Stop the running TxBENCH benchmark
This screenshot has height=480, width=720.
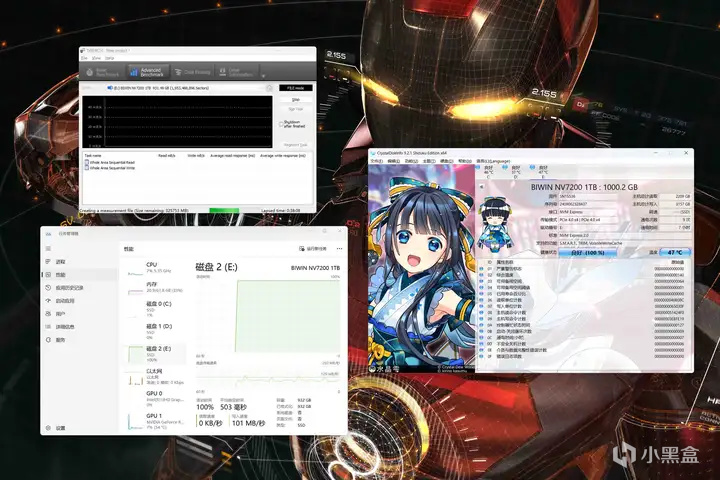(x=296, y=99)
